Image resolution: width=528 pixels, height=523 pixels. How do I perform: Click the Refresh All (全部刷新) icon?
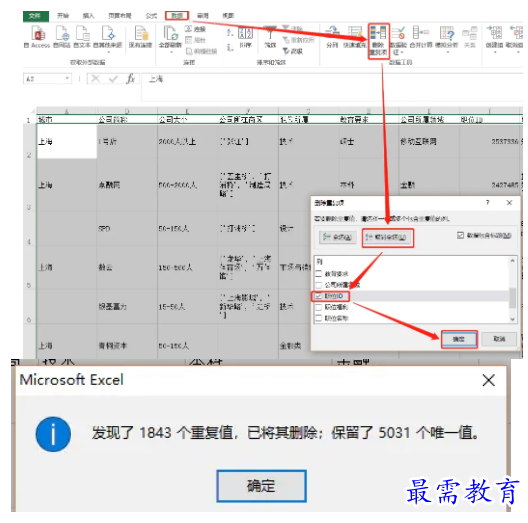pos(171,33)
